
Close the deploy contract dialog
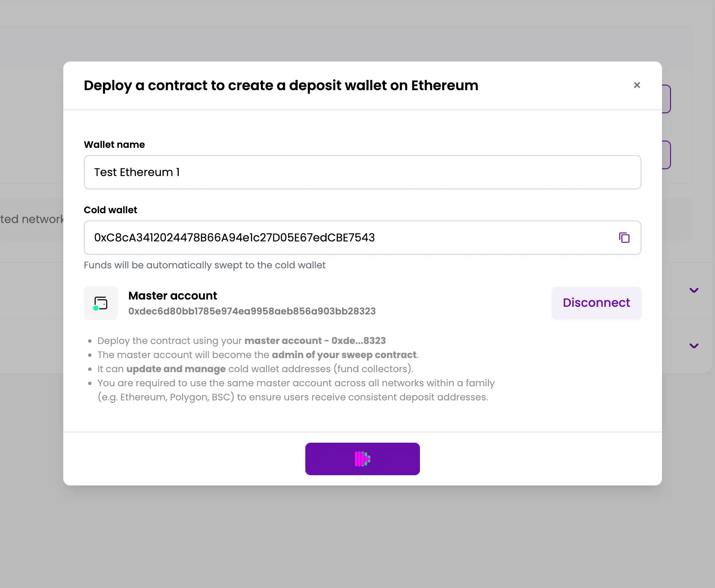(x=637, y=85)
